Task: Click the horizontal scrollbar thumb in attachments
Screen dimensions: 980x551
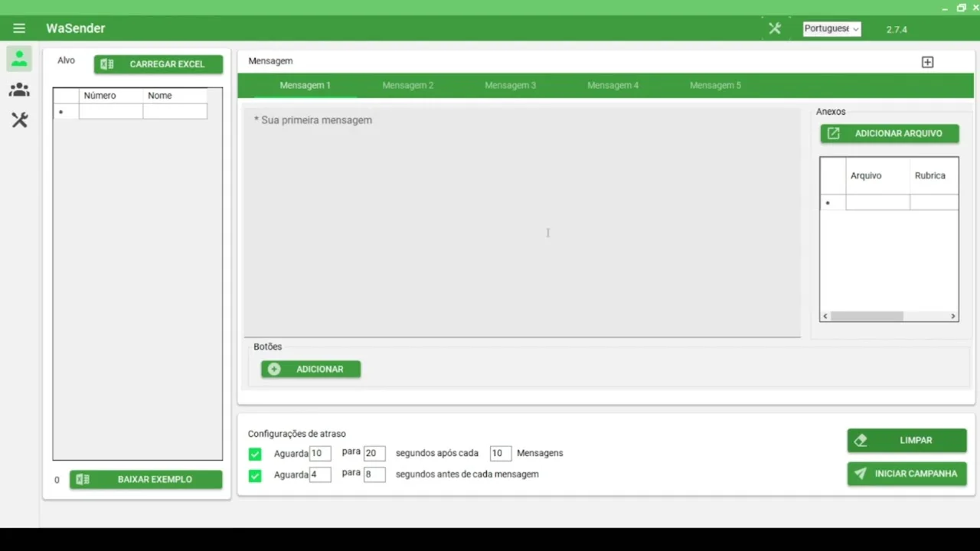Action: [x=867, y=316]
